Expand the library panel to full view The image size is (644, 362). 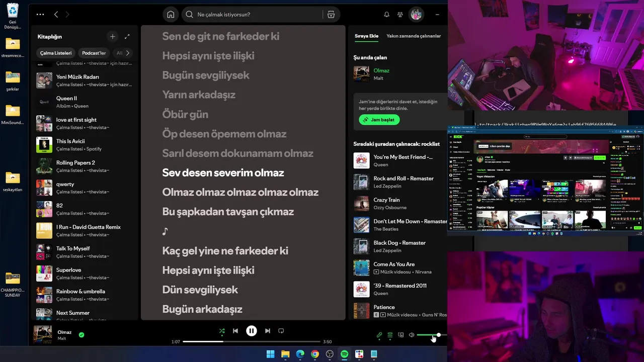127,37
